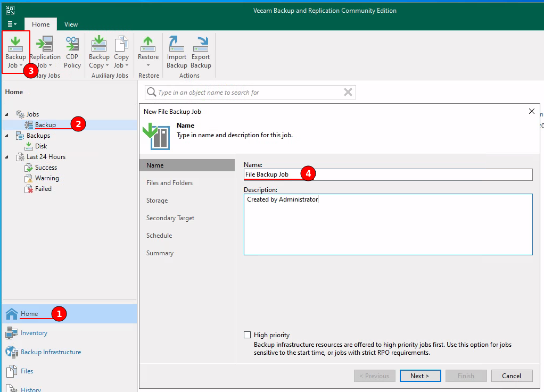Click the Last 24 Hours icon
Viewport: 544px width, 392px height.
click(20, 157)
